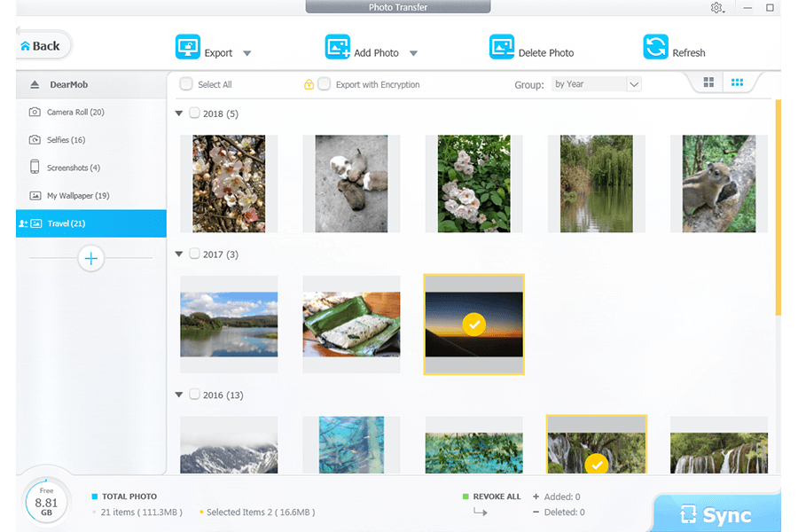
Task: Click the Delete Photo icon
Action: (x=502, y=48)
